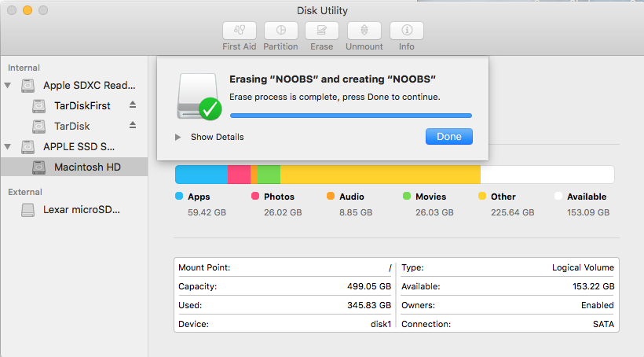Screen dimensions: 644x357
Task: Open the Partition tool
Action: click(x=281, y=31)
